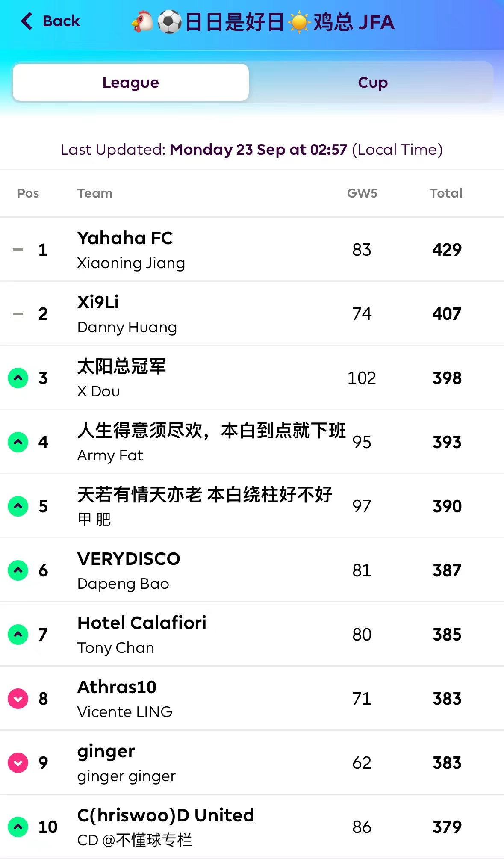Open Xi9Li team by Danny Huang
Viewport: 504px width, 859px height.
coord(98,302)
